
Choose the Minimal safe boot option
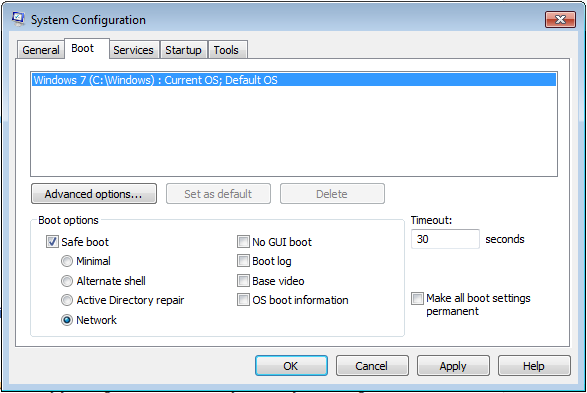click(67, 261)
